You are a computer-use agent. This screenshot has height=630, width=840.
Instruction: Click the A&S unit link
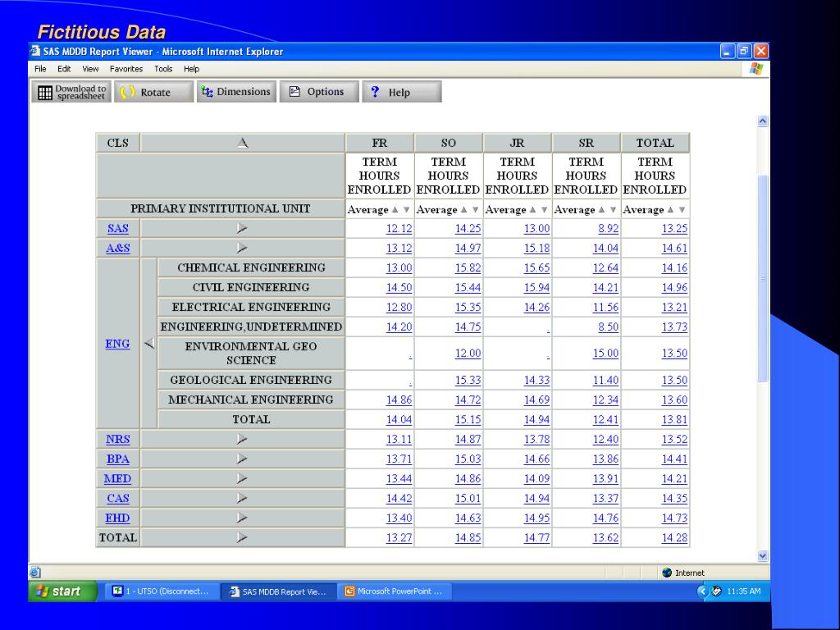(x=118, y=249)
